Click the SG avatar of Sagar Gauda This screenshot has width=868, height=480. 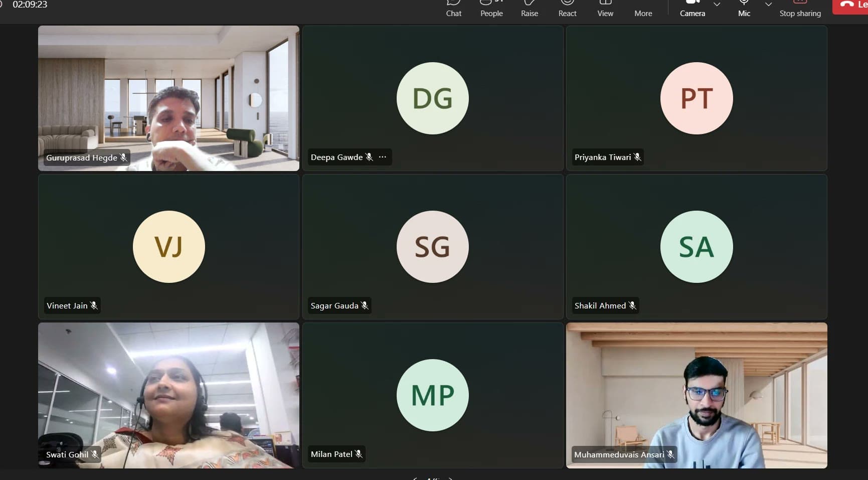(433, 247)
